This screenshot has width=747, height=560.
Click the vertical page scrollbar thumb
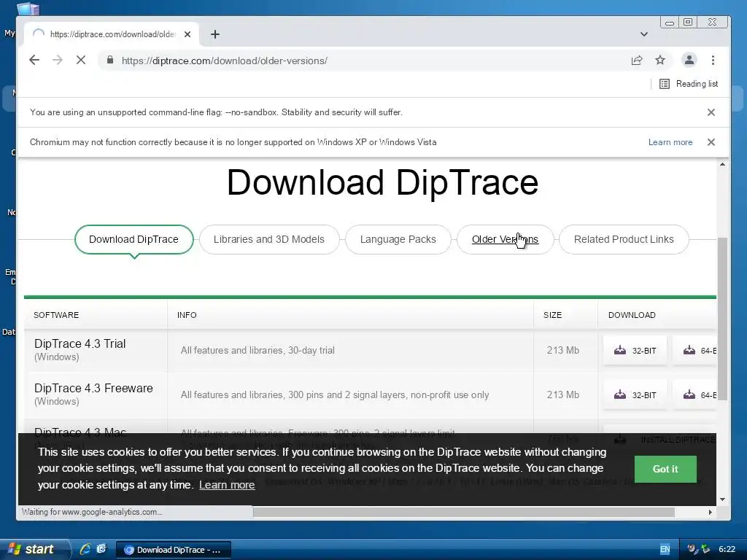point(722,319)
